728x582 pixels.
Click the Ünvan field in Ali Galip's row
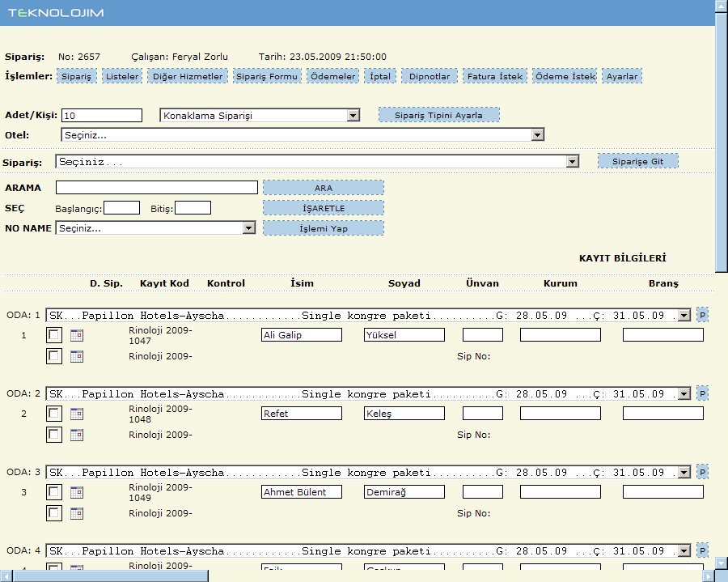coord(483,335)
